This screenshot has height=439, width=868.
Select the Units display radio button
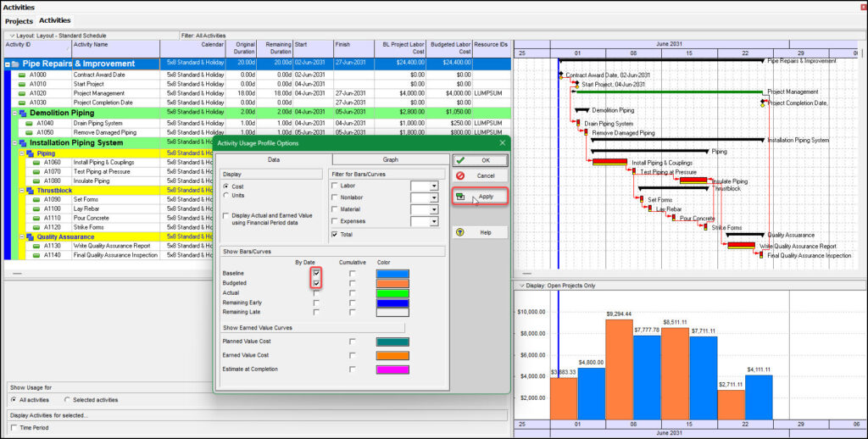coord(225,196)
